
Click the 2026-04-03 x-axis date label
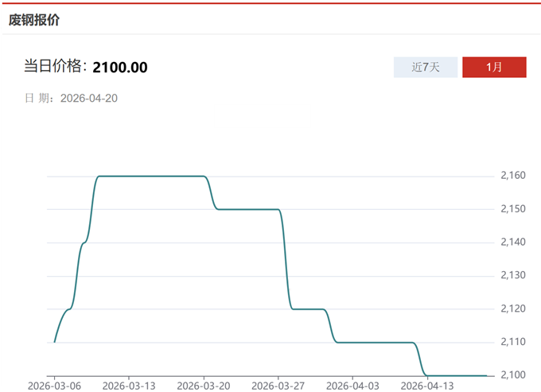353,385
